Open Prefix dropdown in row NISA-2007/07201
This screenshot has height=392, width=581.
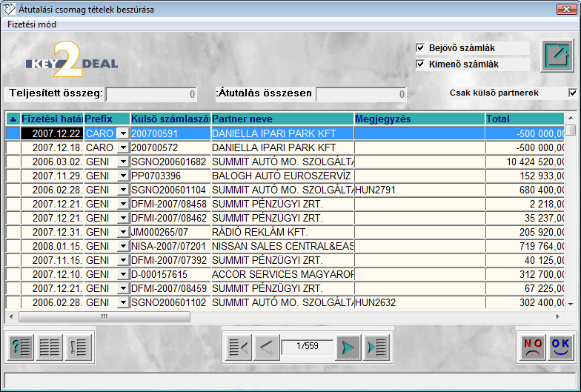tap(123, 246)
